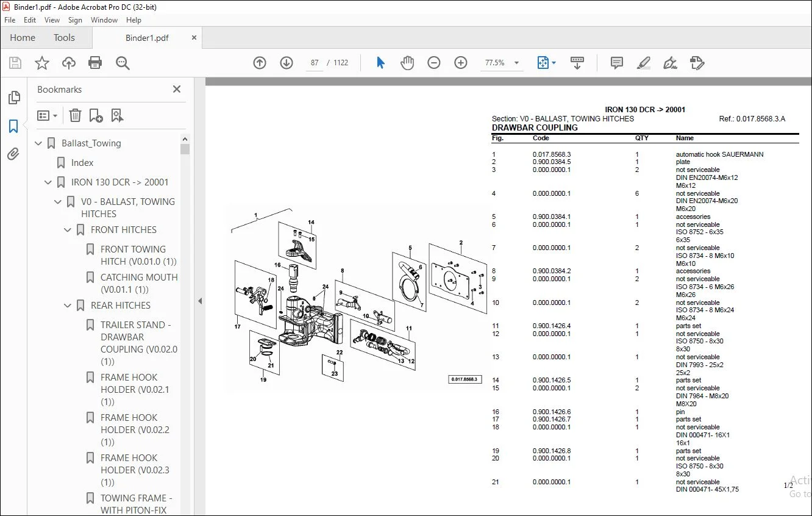The height and width of the screenshot is (516, 812).
Task: Collapse the FRONT HITCHES bookmark
Action: [x=68, y=230]
